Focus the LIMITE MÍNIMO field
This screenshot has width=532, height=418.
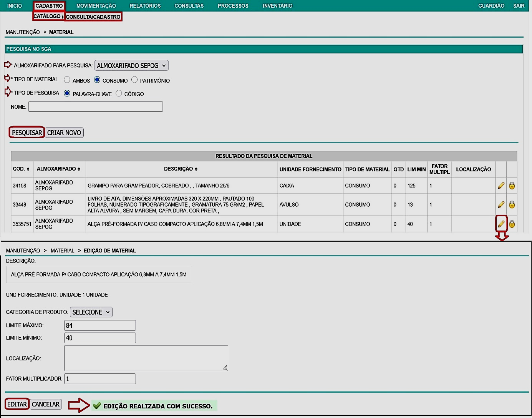(x=100, y=338)
